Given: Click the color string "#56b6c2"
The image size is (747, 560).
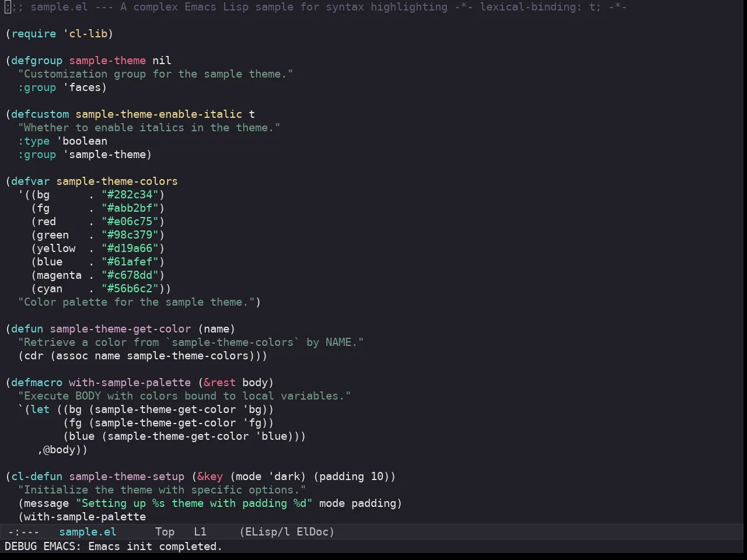Looking at the screenshot, I should coord(130,289).
